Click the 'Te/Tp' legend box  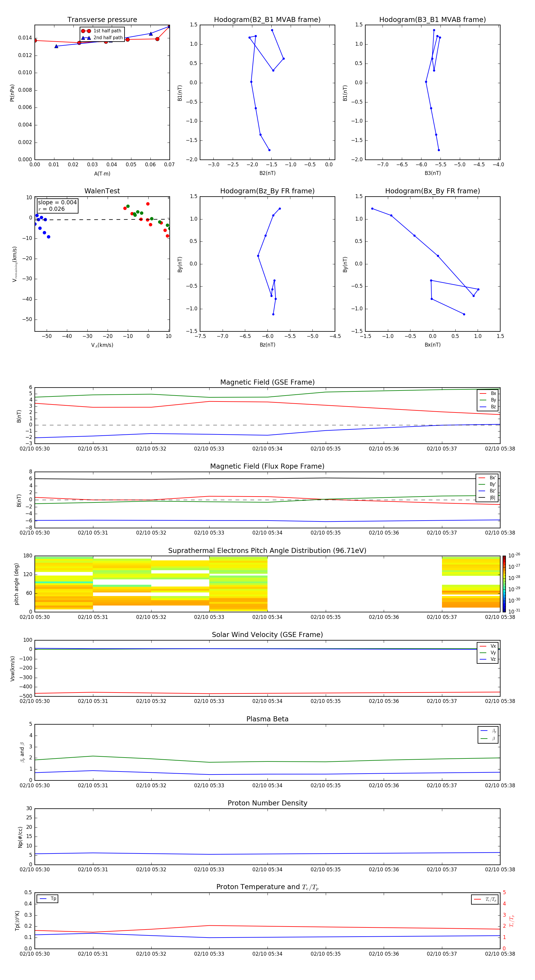(485, 900)
